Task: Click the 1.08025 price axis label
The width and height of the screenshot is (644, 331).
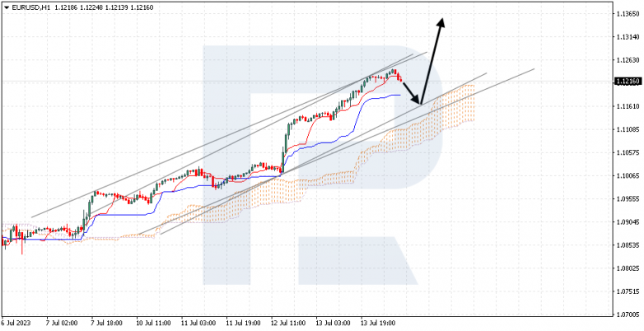Action: point(628,268)
